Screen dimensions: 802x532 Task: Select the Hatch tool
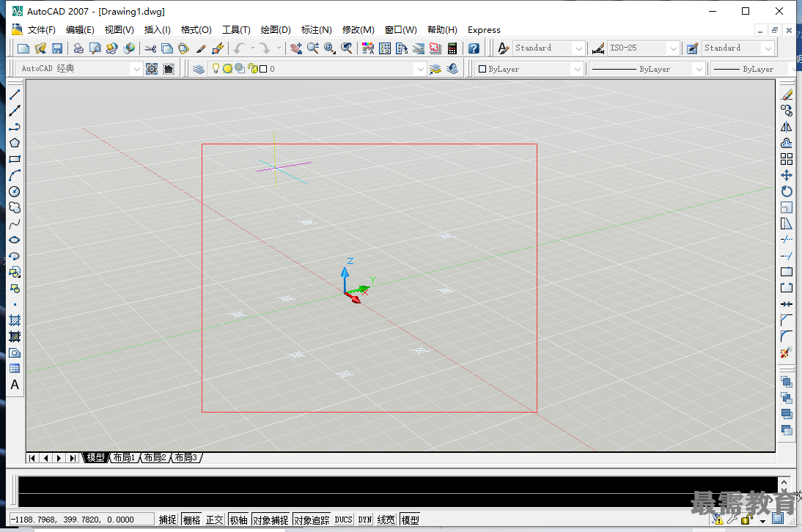tap(15, 320)
